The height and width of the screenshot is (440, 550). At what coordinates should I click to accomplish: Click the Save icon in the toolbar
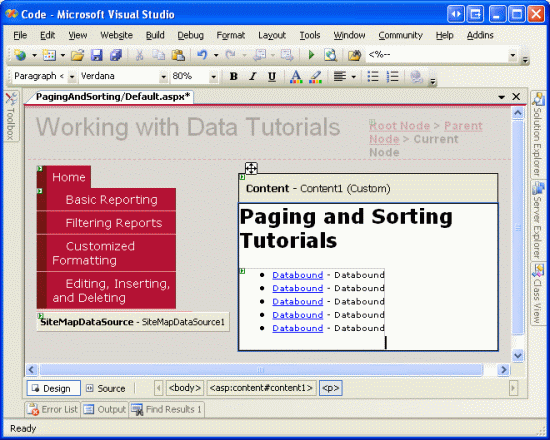[96, 55]
